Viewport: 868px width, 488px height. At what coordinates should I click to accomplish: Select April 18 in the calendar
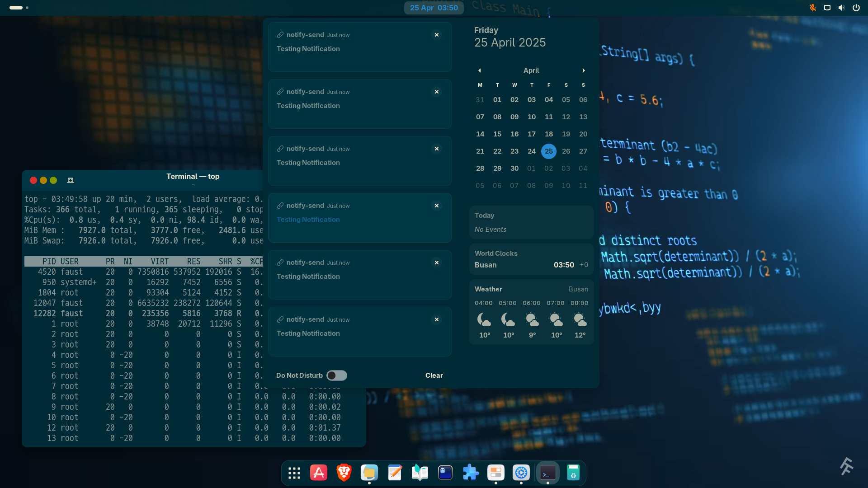click(549, 134)
